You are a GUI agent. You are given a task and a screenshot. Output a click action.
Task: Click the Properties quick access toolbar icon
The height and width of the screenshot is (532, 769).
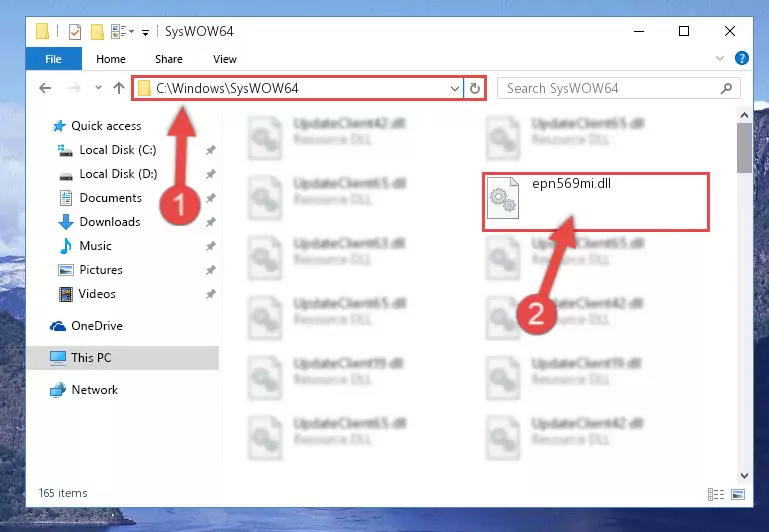(75, 32)
